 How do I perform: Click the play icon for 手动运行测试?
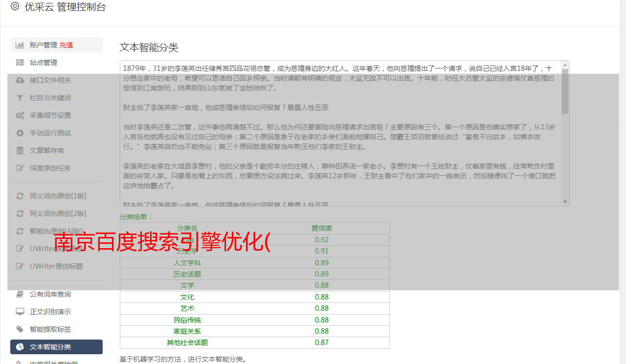pyautogui.click(x=20, y=133)
